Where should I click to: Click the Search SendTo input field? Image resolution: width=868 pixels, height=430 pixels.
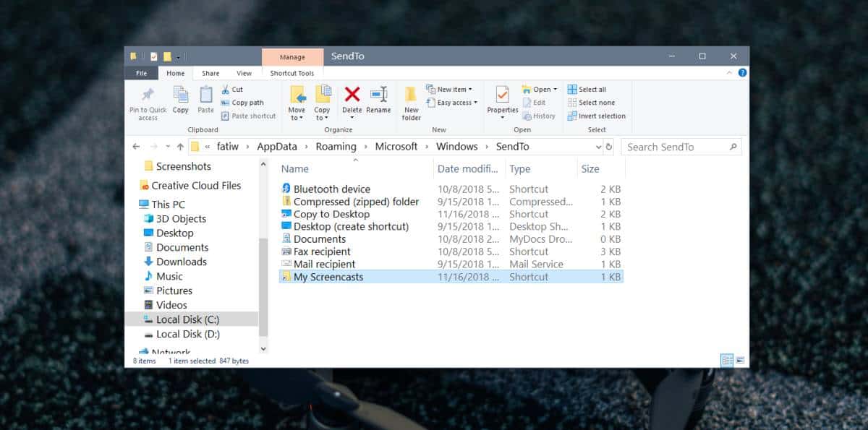(x=681, y=147)
